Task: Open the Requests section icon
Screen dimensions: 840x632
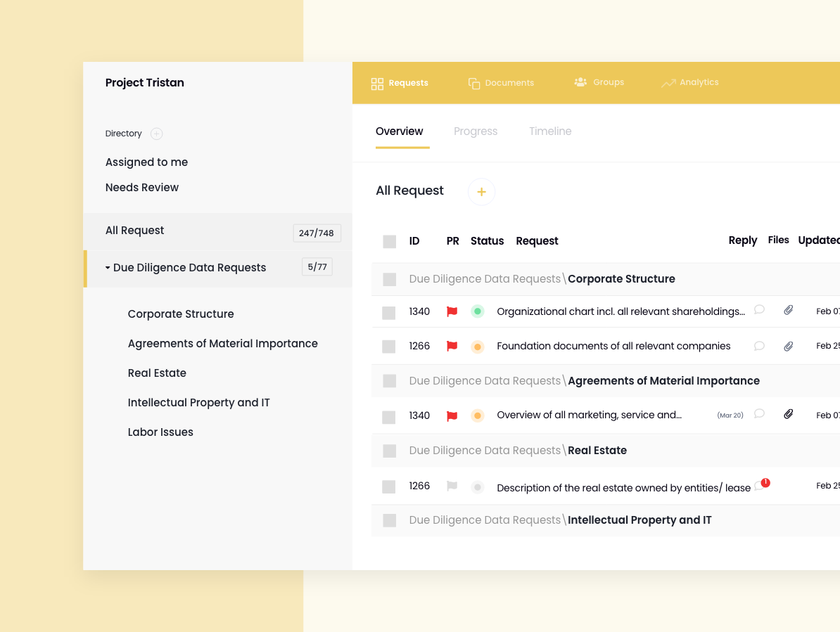Action: click(x=376, y=83)
